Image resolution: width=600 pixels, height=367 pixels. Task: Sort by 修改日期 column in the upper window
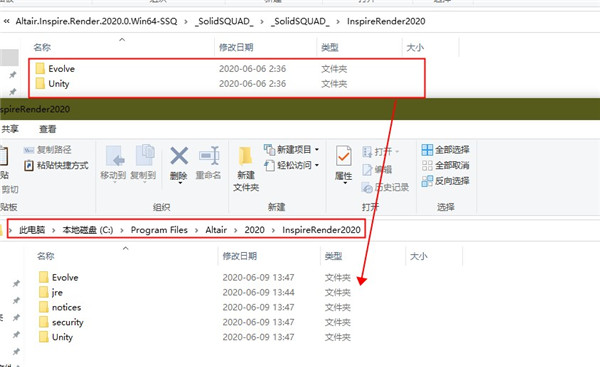point(236,47)
